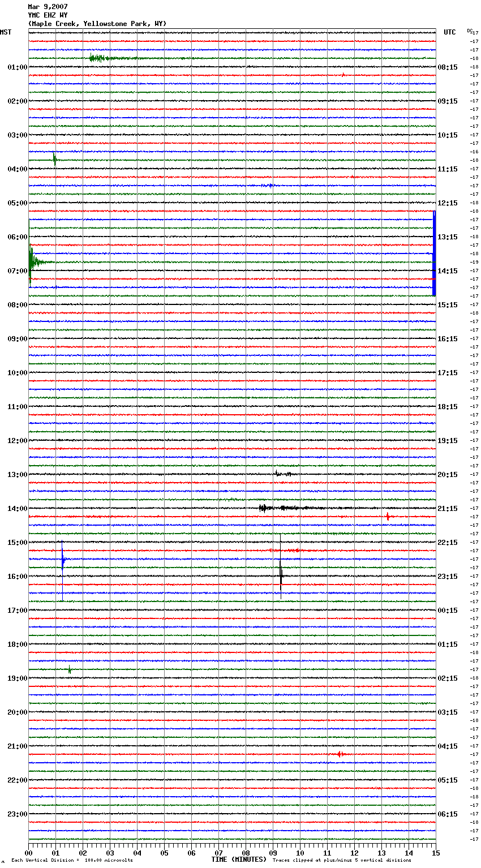Viewport: 481px width, 868px height.
Task: Select minute tick label 12 on x-axis
Action: tap(354, 852)
